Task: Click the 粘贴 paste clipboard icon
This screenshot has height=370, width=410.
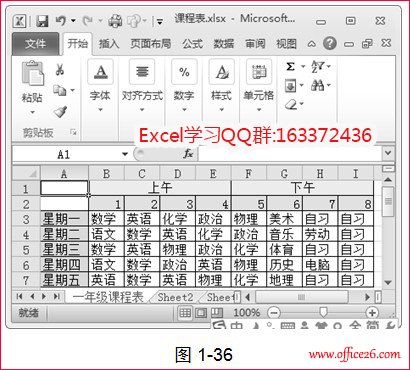Action: [32, 73]
